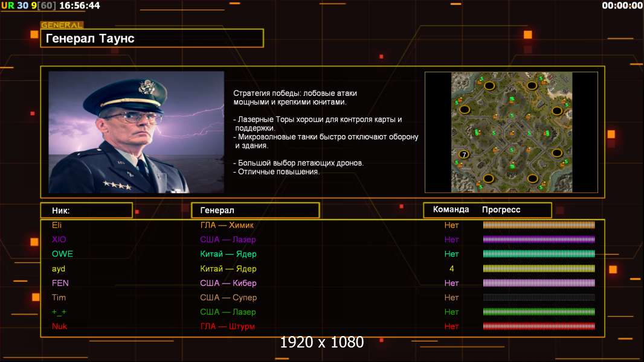Select player nickname Nuk
The height and width of the screenshot is (362, 644).
(59, 326)
